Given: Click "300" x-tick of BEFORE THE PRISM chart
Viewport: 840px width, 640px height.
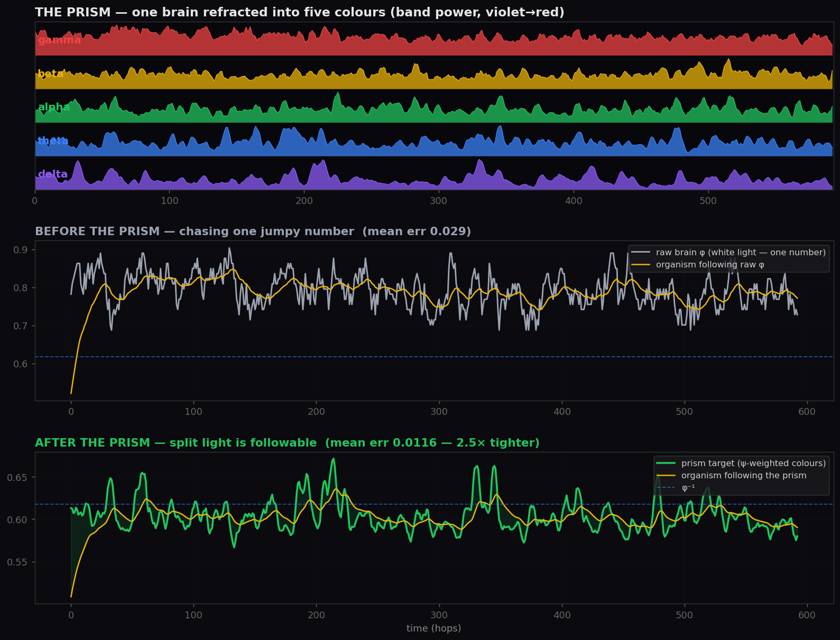Looking at the screenshot, I should click(439, 412).
